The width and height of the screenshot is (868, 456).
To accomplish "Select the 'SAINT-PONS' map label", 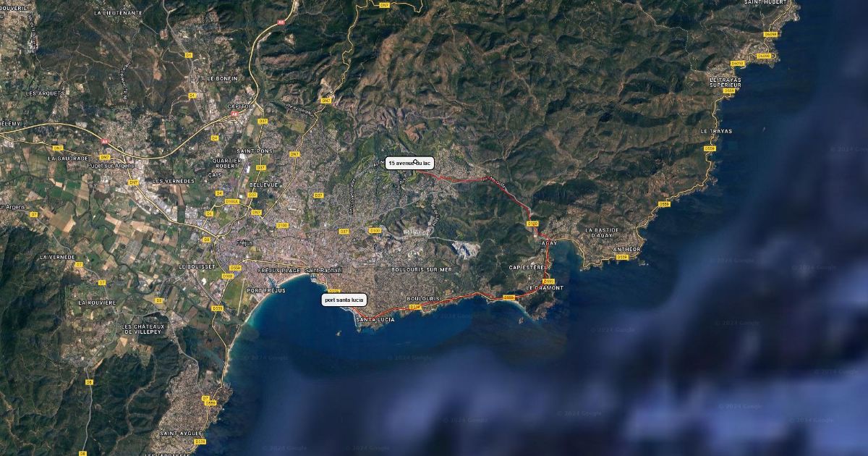I will [x=255, y=151].
